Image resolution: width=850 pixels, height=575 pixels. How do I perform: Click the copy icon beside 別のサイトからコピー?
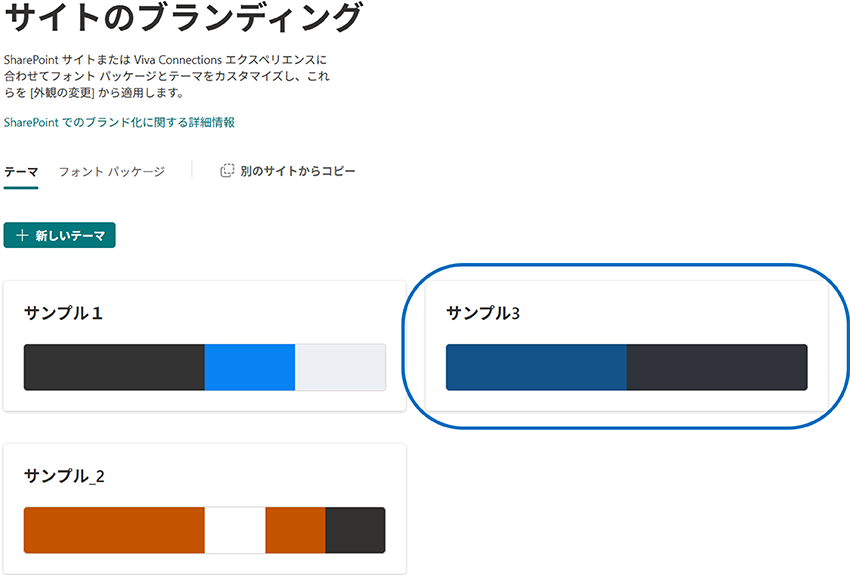(x=227, y=171)
